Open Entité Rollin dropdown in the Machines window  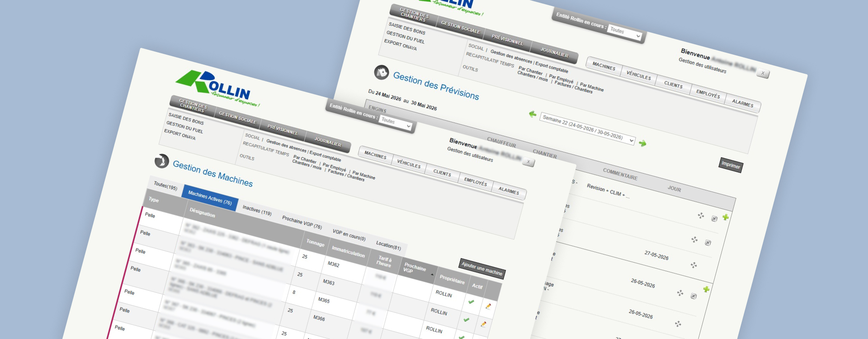tap(396, 122)
